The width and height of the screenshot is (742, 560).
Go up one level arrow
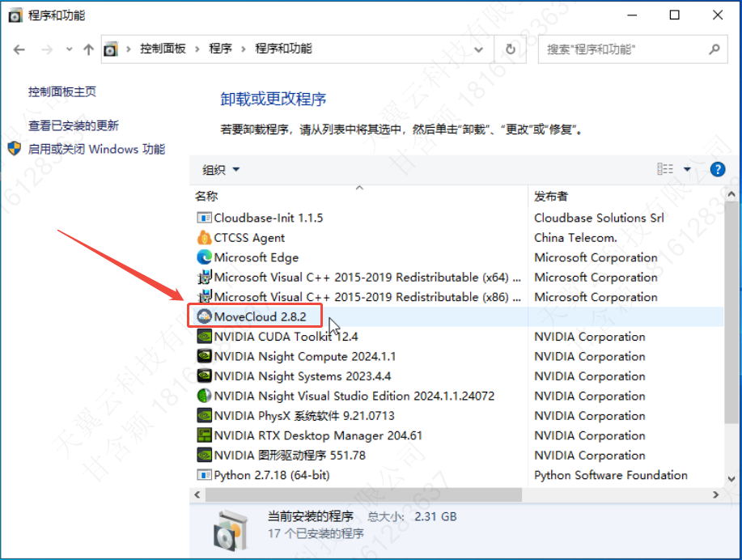88,49
